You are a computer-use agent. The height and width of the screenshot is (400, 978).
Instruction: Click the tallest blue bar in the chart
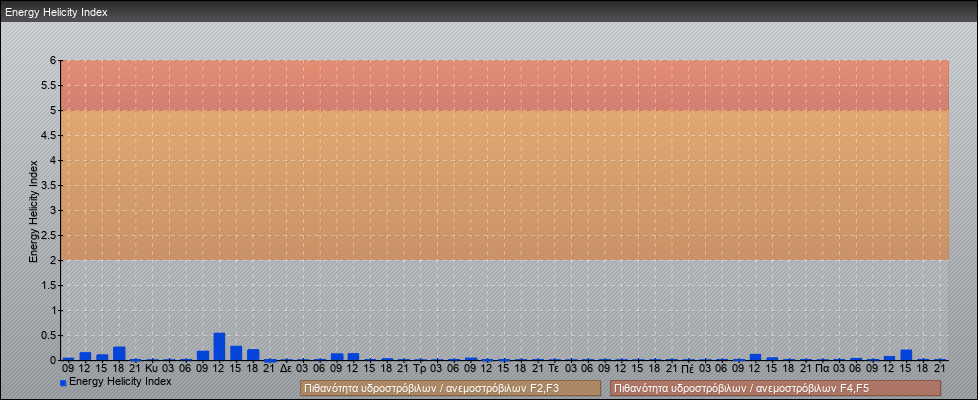click(x=219, y=346)
